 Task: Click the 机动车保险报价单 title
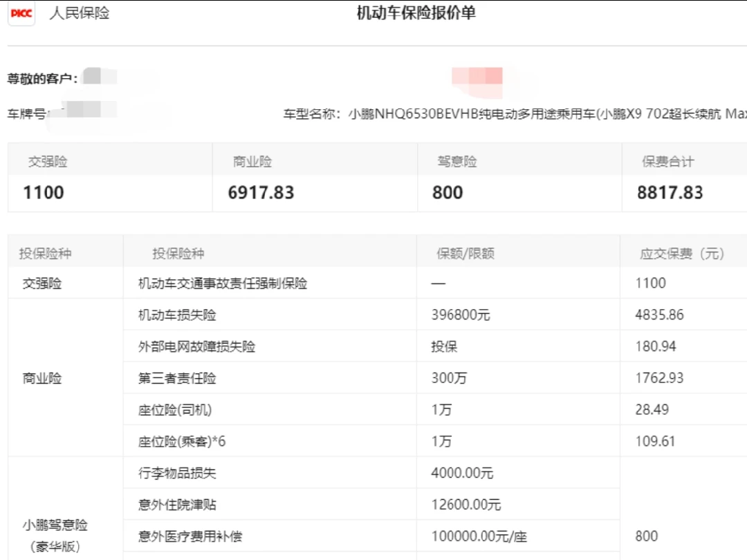416,13
